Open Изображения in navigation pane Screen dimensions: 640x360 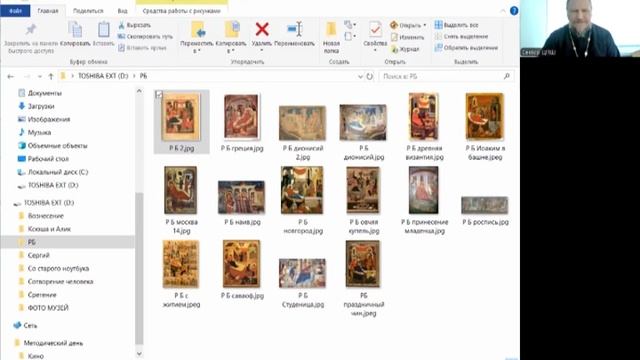(x=44, y=119)
